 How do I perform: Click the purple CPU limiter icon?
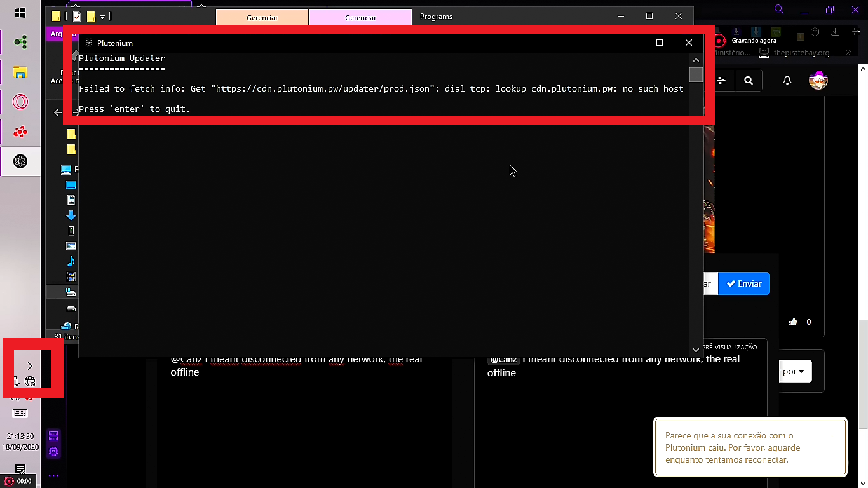[53, 452]
